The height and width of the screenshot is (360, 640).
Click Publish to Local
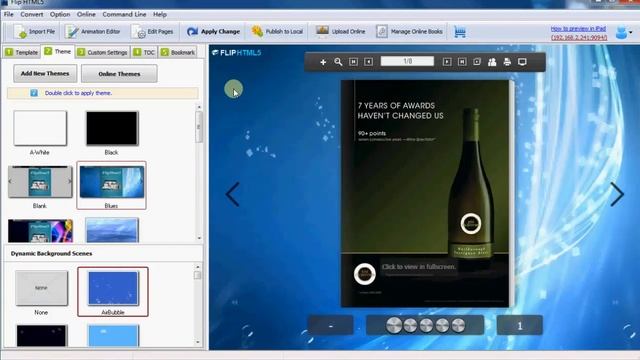click(x=277, y=31)
